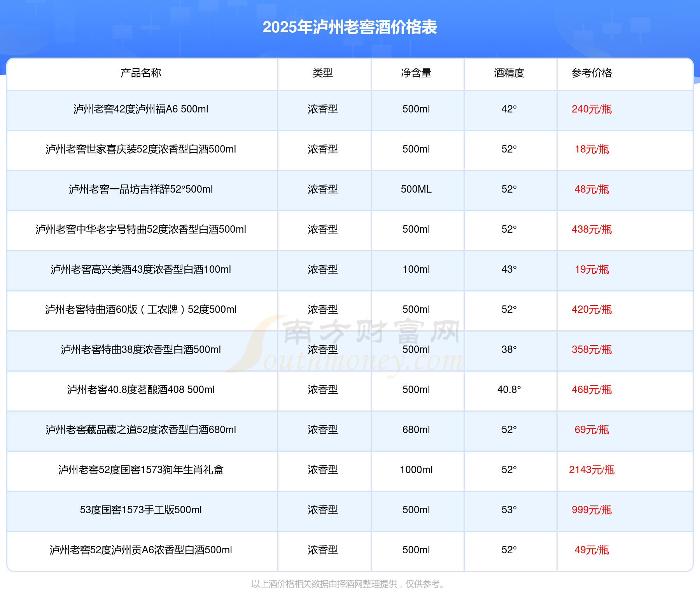
Task: Click 浓香型 in the 泸州福A6 row
Action: pyautogui.click(x=323, y=109)
